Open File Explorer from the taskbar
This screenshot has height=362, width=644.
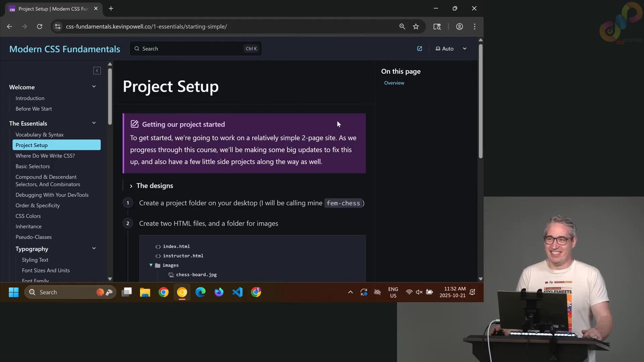[x=145, y=292]
